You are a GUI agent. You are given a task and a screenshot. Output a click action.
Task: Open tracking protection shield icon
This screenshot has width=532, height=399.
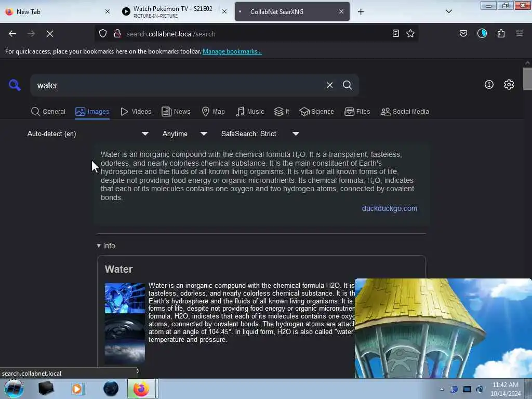point(103,34)
